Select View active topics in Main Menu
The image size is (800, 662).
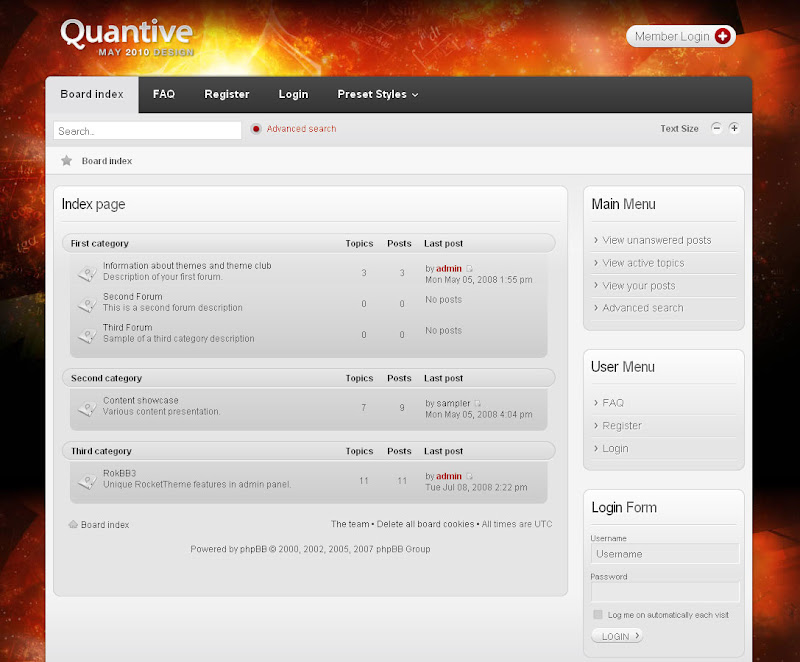point(643,263)
